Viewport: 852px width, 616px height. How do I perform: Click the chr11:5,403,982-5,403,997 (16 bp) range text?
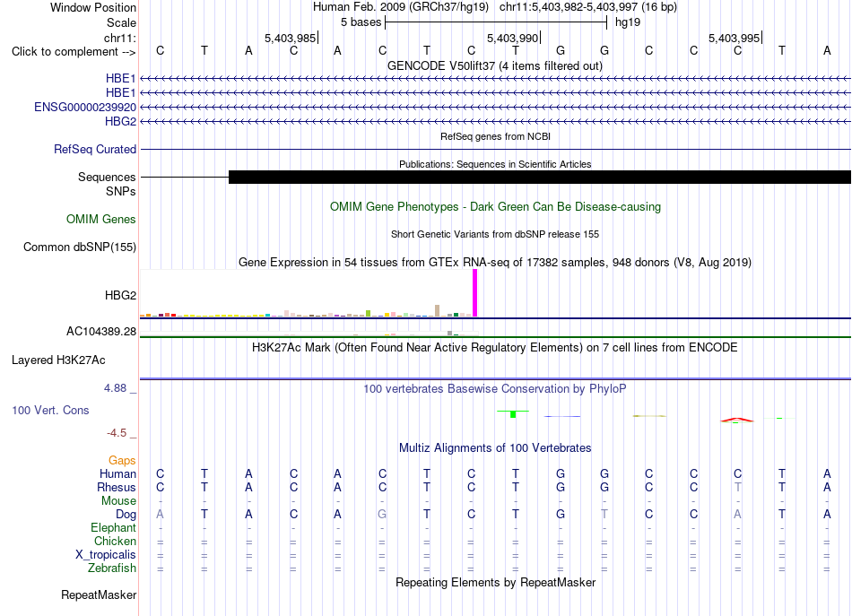tap(588, 7)
